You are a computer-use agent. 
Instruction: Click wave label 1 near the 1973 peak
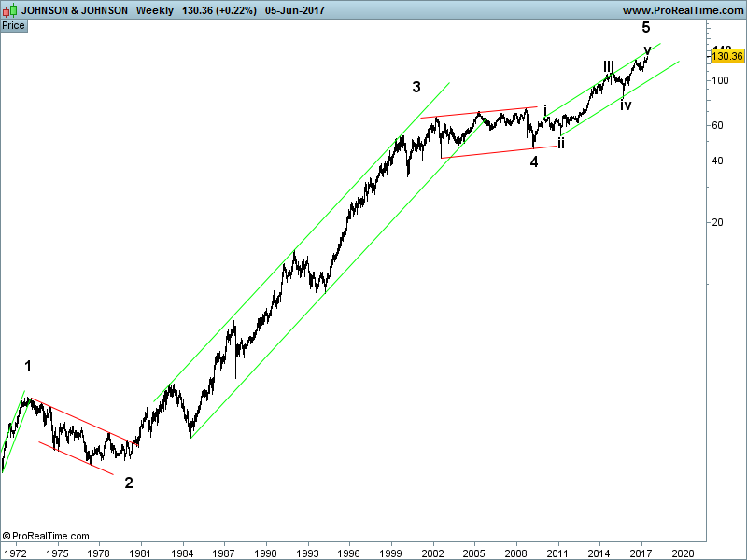[28, 366]
